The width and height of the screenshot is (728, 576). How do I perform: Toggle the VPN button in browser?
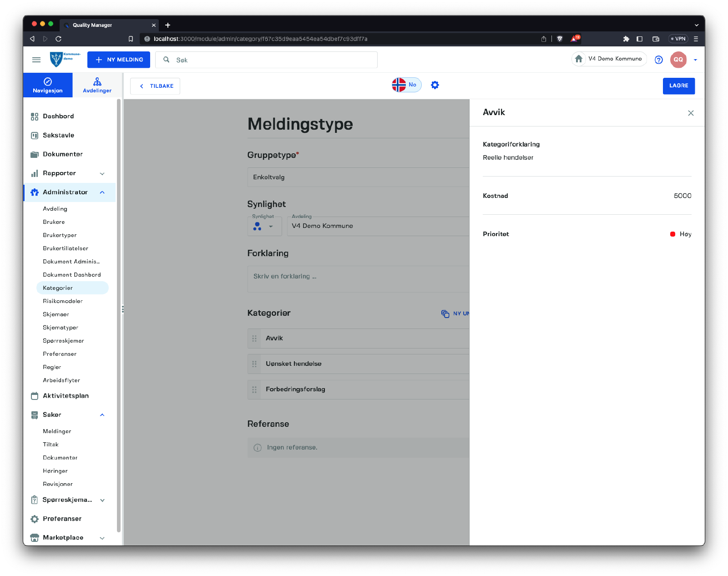[x=678, y=39]
